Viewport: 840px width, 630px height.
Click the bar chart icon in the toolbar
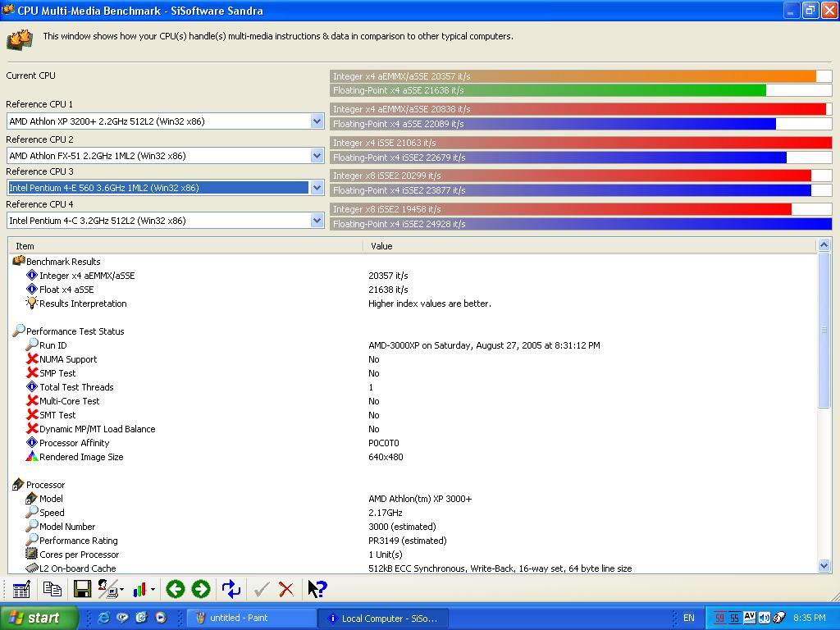[139, 589]
